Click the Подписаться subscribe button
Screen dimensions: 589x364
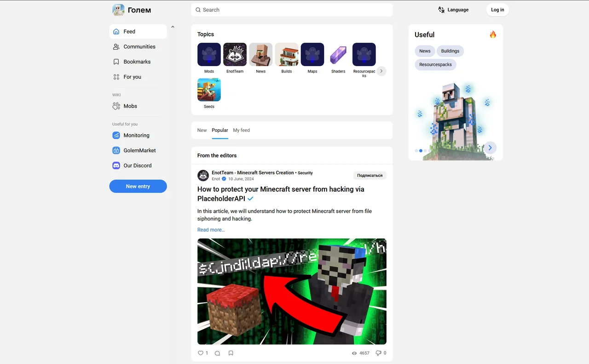pyautogui.click(x=370, y=175)
